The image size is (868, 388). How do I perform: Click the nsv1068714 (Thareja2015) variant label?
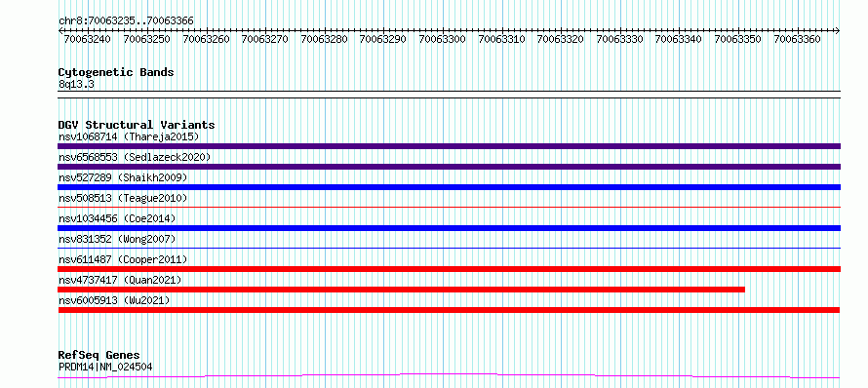(x=129, y=136)
